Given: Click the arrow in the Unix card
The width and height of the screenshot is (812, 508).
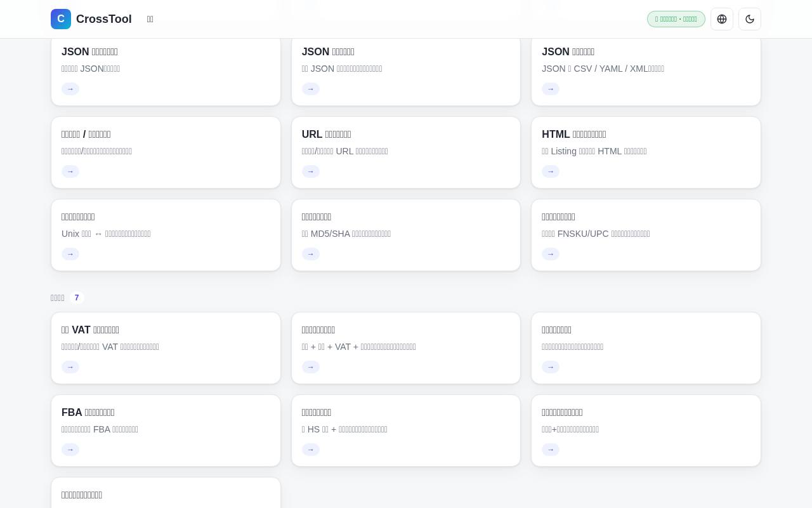Looking at the screenshot, I should (x=70, y=254).
